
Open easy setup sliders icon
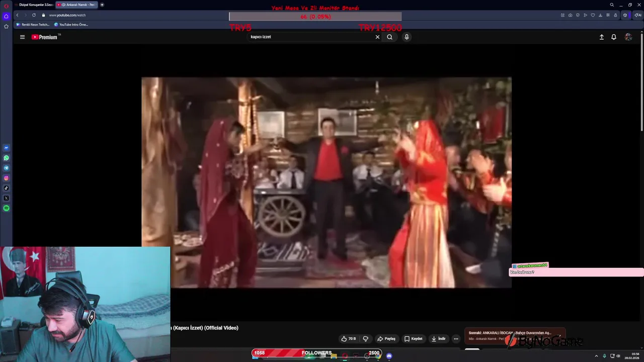[608, 15]
